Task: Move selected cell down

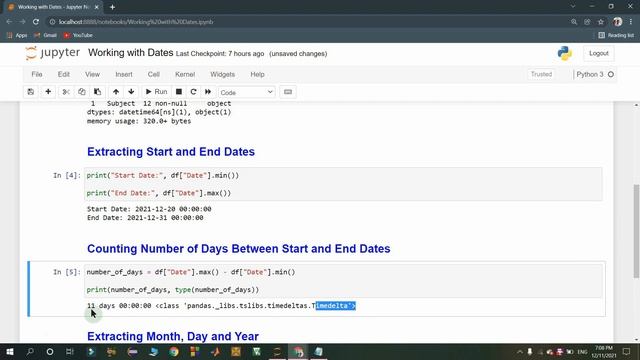Action: pos(131,92)
